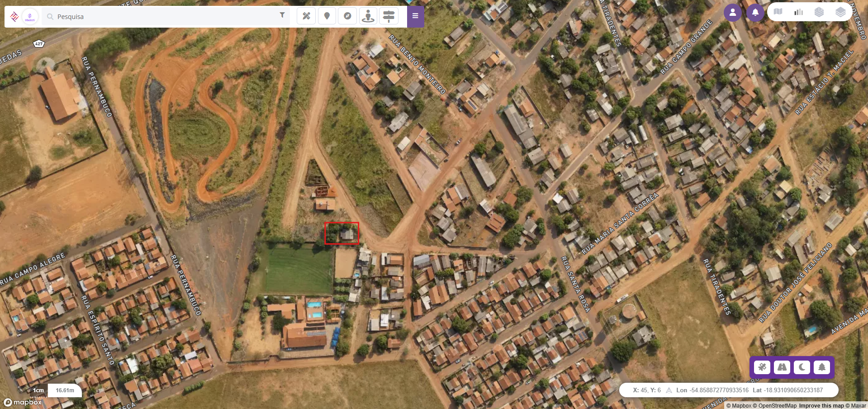View notifications via the bell icon
This screenshot has width=868, height=409.
[x=755, y=12]
